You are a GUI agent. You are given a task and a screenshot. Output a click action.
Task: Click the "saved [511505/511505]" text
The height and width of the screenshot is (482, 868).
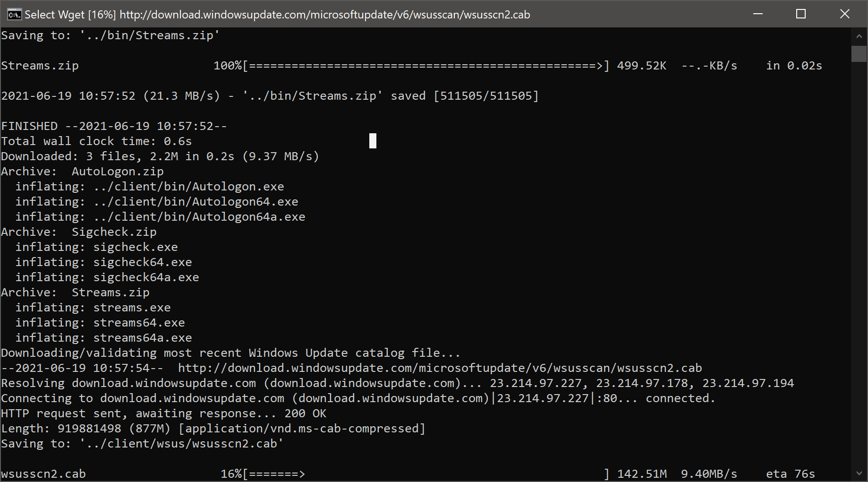pos(465,96)
